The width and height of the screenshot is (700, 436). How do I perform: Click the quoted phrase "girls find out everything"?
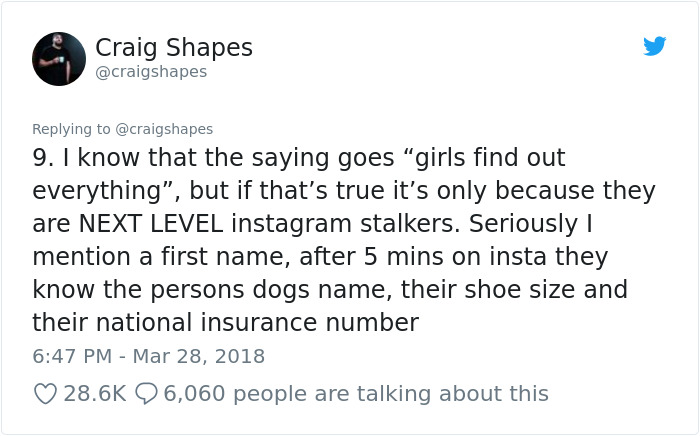400,173
